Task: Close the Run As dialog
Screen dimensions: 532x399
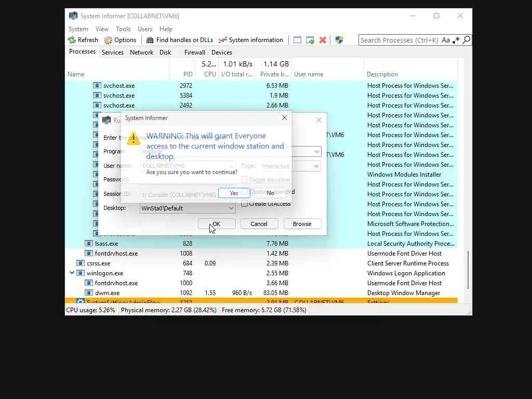Action: (319, 120)
